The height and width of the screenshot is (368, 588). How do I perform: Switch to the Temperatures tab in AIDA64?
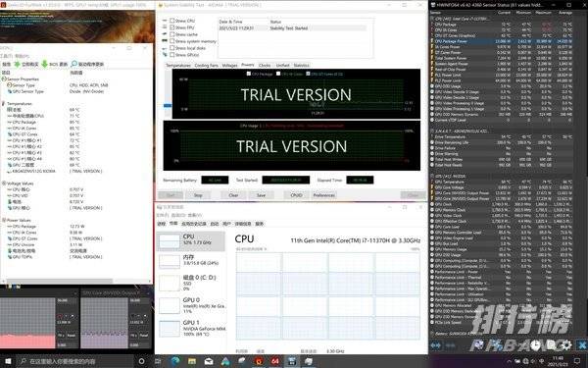click(x=178, y=66)
